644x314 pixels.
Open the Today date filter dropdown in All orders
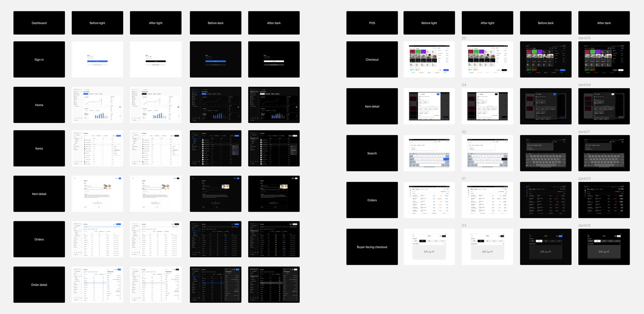(x=95, y=232)
